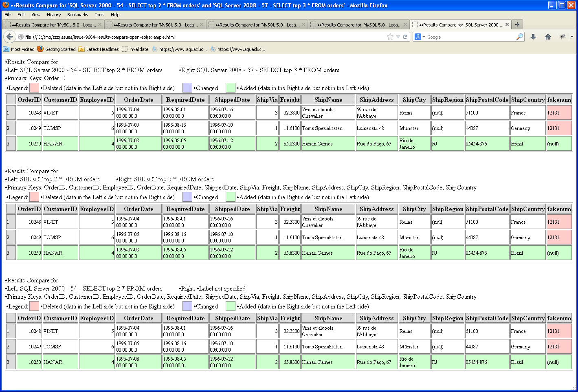This screenshot has width=578, height=392.
Task: Click the globe site identity icon
Action: [x=21, y=37]
